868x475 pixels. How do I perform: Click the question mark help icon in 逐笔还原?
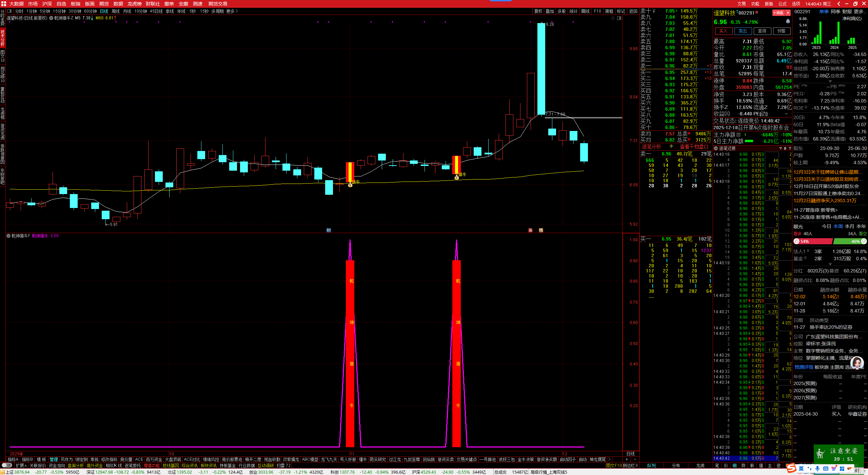tap(789, 148)
